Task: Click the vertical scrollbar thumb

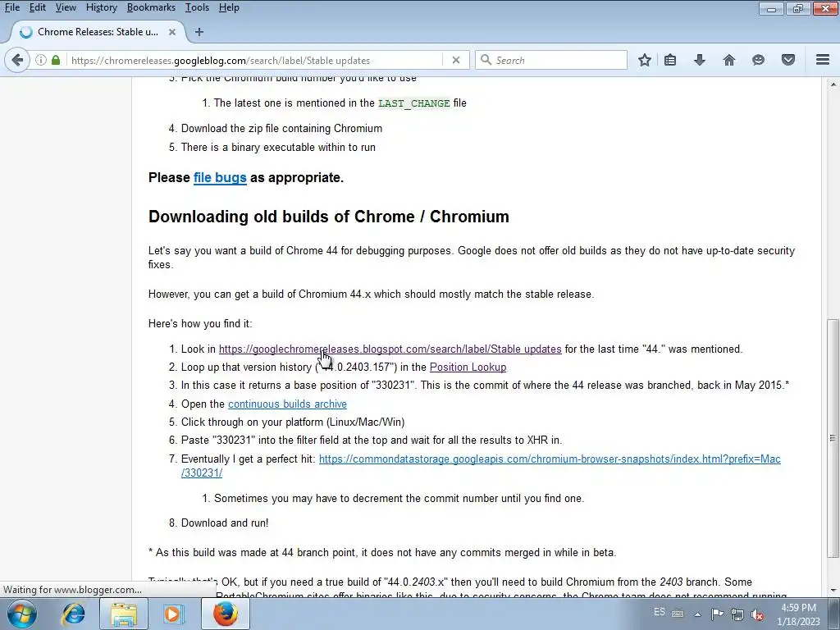Action: click(x=833, y=439)
